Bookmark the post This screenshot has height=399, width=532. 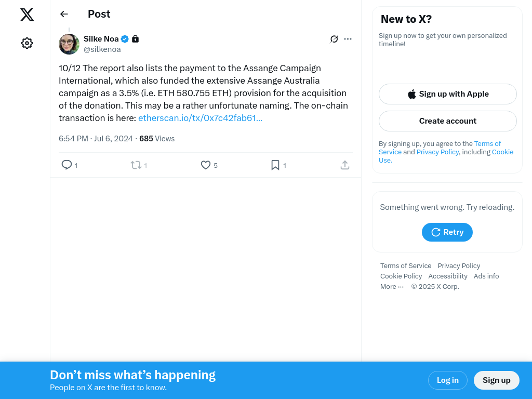click(275, 165)
